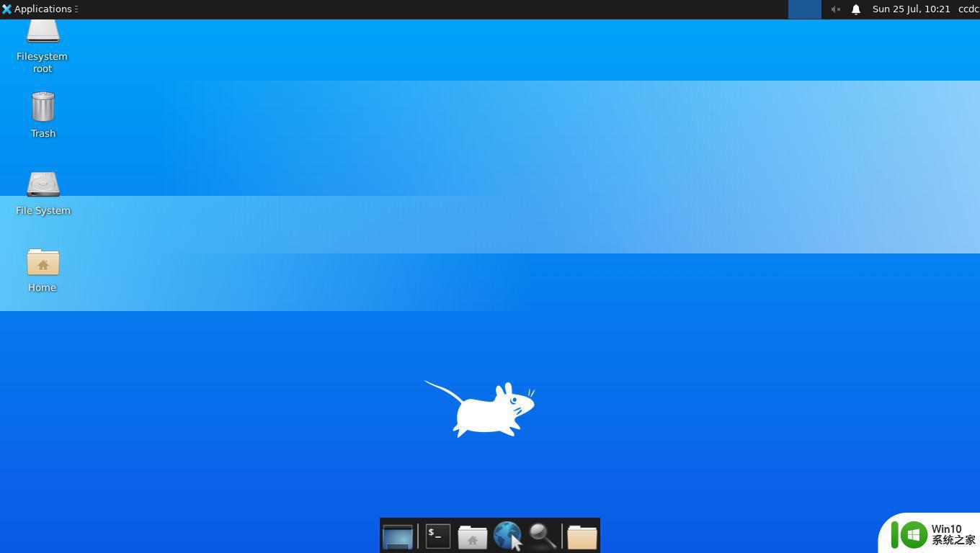Open the folder icon at dock's end

click(582, 536)
